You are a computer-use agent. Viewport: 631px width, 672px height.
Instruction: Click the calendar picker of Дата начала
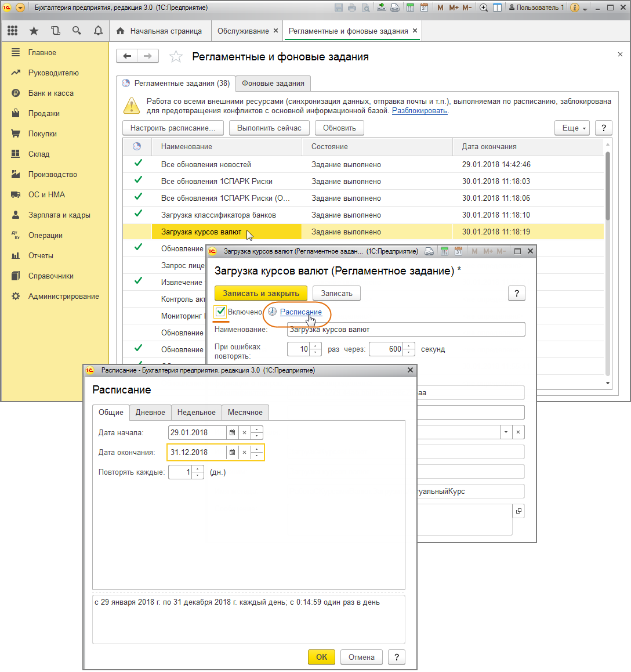click(x=232, y=432)
